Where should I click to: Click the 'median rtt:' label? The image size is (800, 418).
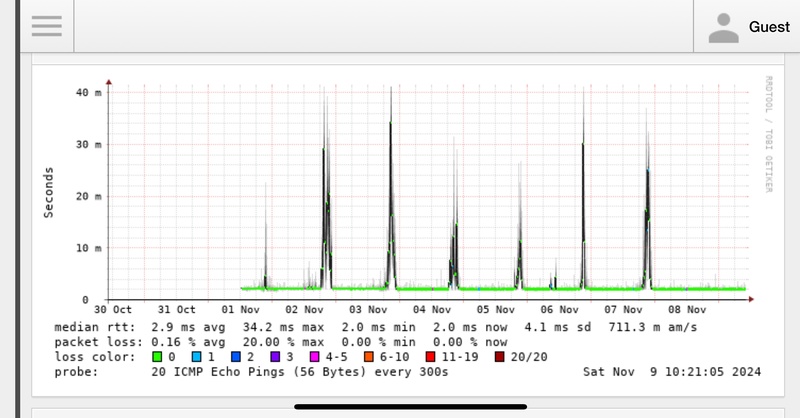tap(95, 327)
